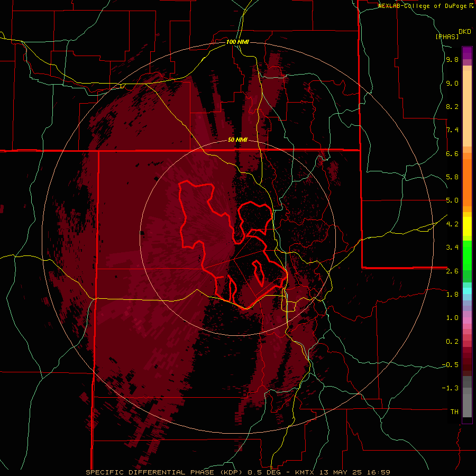476x476 pixels.
Task: Click the 16:59 timestamp in the caption
Action: tap(378, 472)
